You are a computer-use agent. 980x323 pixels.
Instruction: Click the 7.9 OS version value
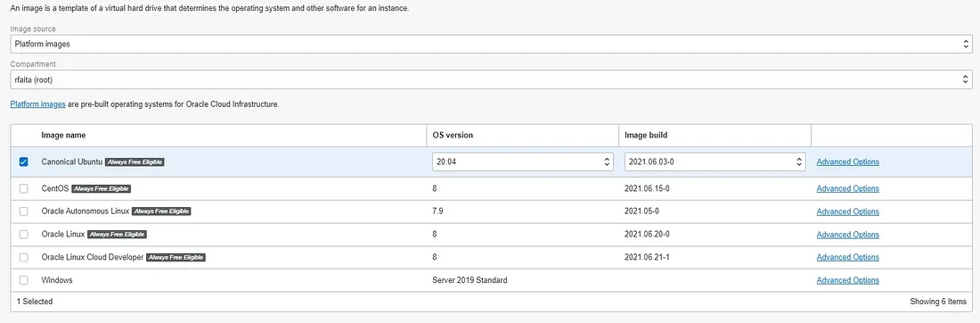[437, 211]
